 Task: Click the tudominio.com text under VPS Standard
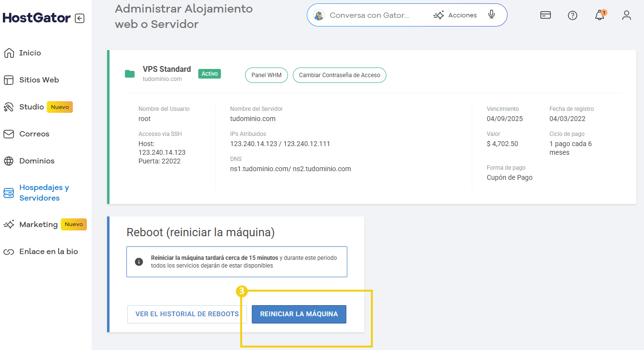(x=162, y=79)
